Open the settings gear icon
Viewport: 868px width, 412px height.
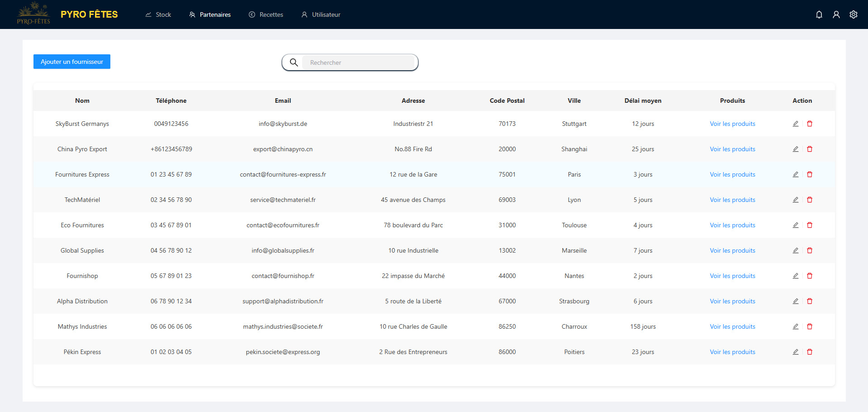(853, 14)
